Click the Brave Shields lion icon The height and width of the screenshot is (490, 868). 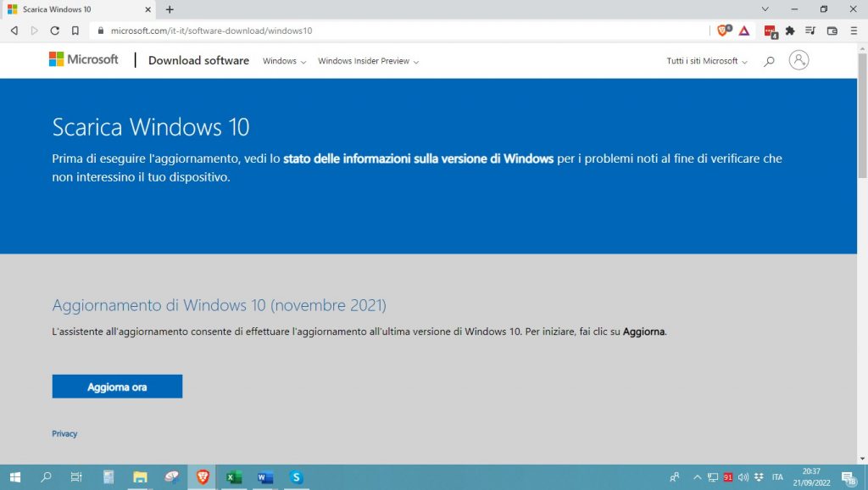coord(723,31)
